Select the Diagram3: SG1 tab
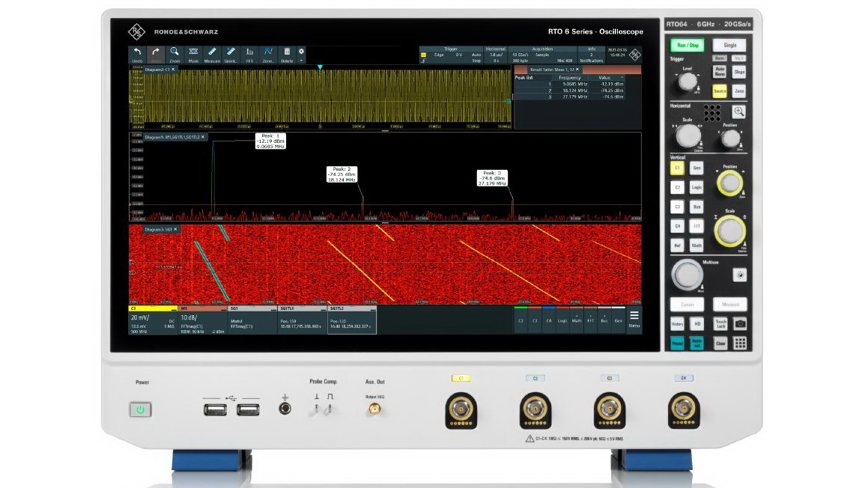 pos(160,229)
